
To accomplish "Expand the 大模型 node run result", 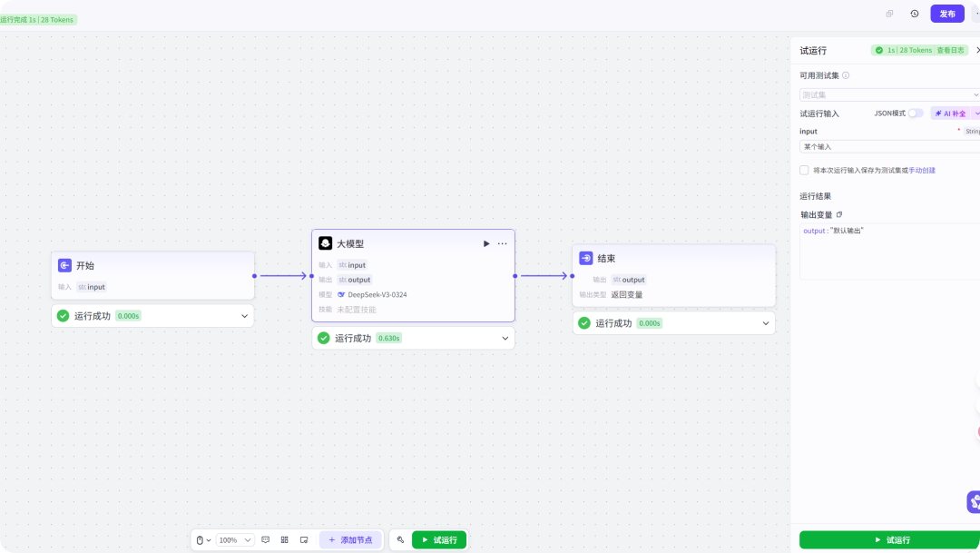I will (x=505, y=338).
